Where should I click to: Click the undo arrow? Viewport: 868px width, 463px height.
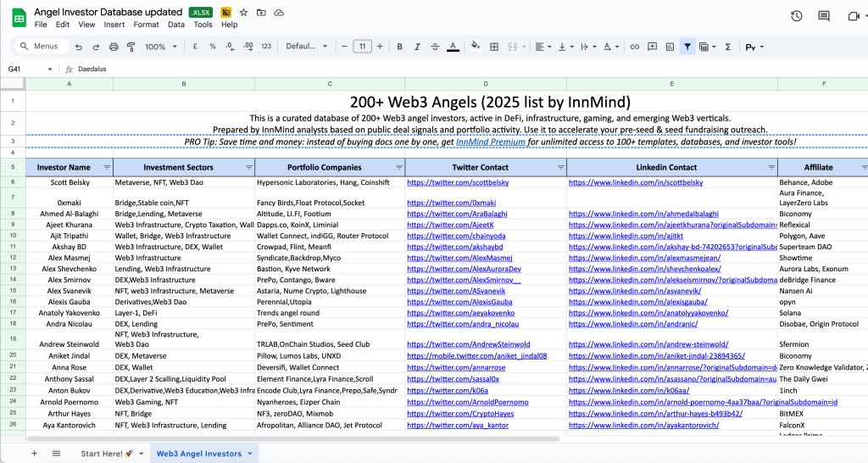[79, 47]
